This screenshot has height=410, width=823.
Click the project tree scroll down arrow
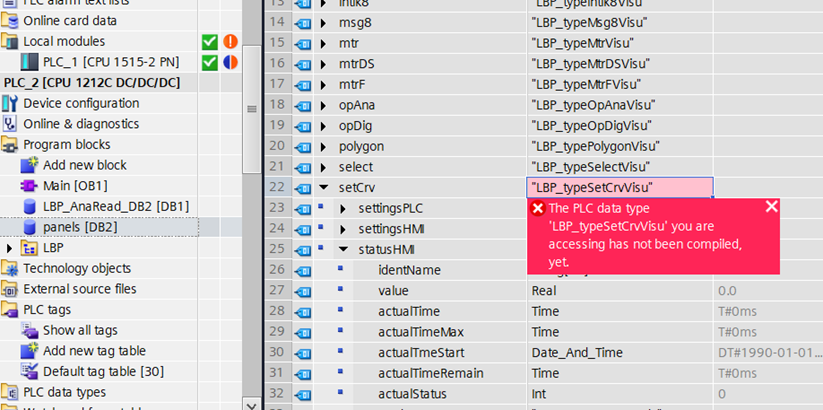pyautogui.click(x=252, y=405)
